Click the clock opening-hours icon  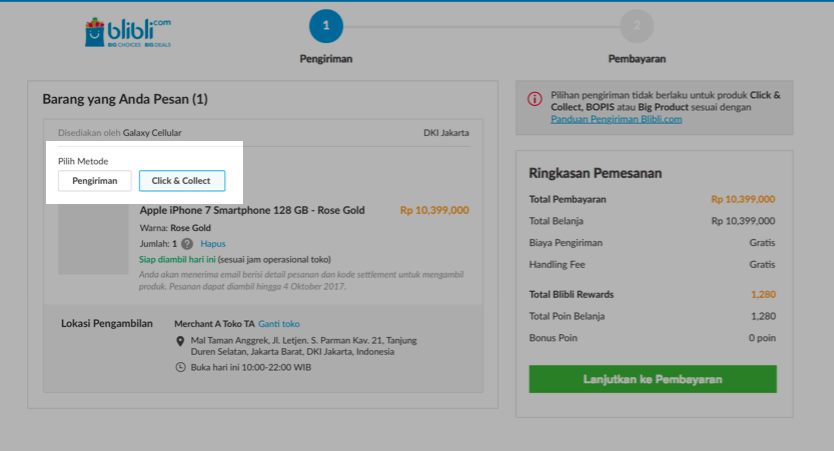tap(180, 367)
